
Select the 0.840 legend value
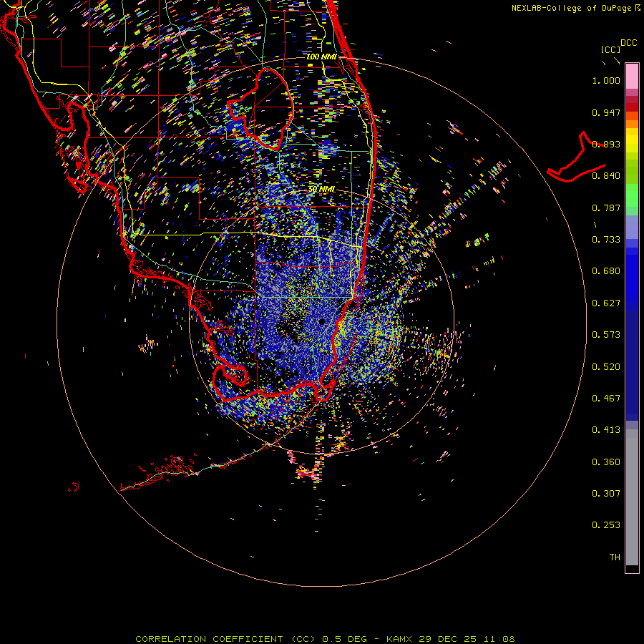tap(606, 176)
